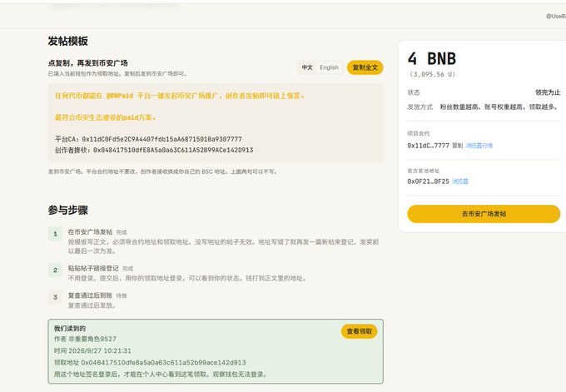This screenshot has height=392, width=566.
Task: Click the 0x0F21…0F25 pool address
Action: [x=429, y=181]
